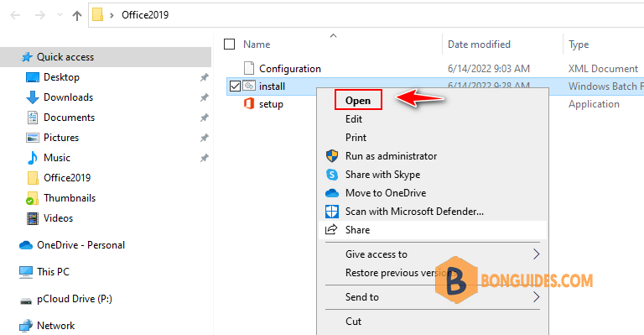Expand Give access to submenu arrow
The height and width of the screenshot is (335, 644).
[x=536, y=254]
